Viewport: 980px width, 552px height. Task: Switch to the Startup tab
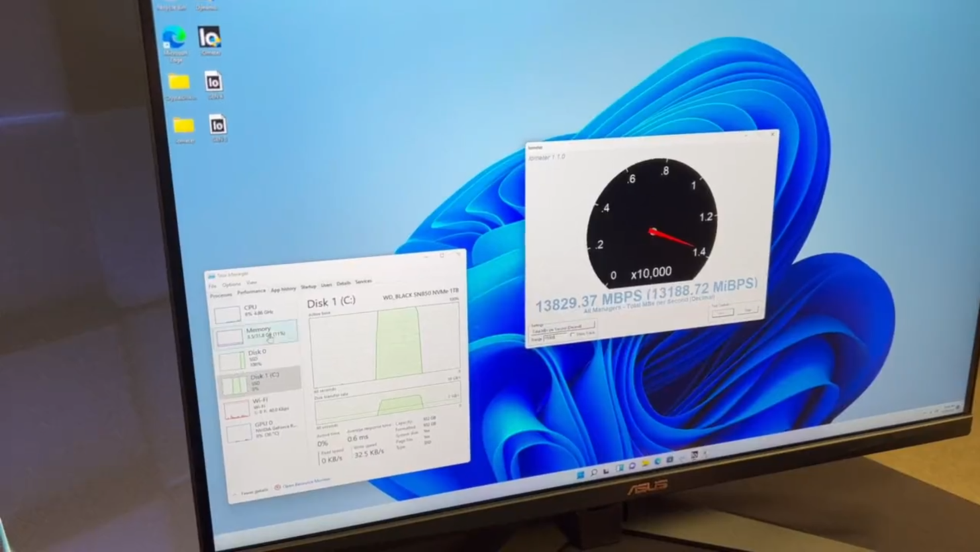309,287
